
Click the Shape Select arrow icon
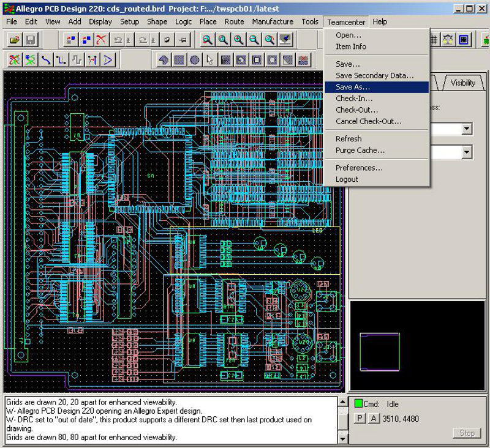point(210,59)
